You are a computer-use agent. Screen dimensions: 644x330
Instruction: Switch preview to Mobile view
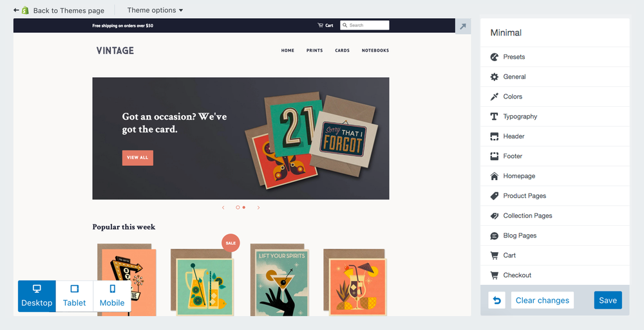(x=112, y=296)
